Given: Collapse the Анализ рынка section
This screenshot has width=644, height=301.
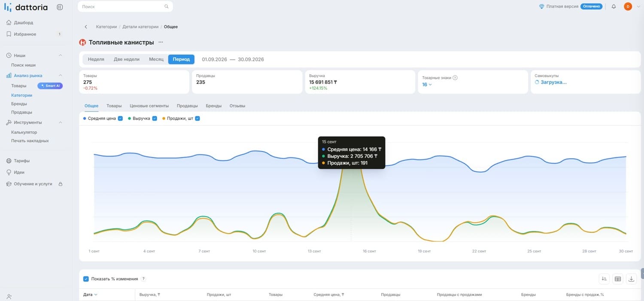Looking at the screenshot, I should 60,75.
